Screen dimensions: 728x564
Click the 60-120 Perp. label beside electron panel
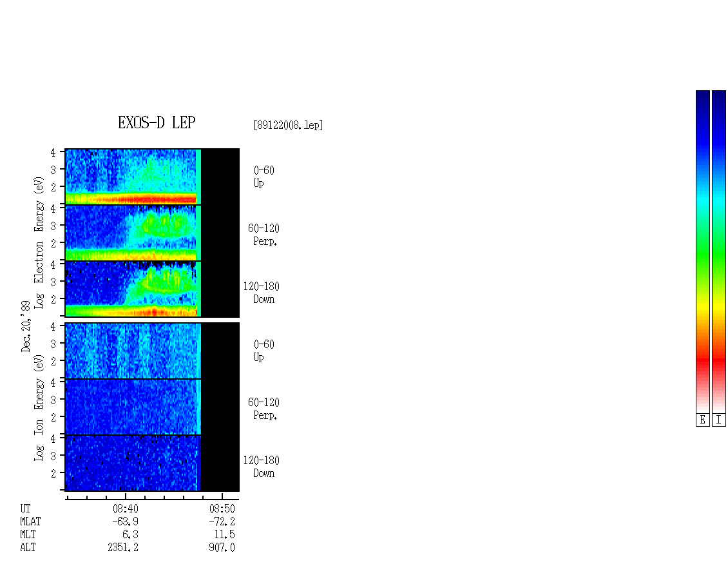[x=263, y=235]
